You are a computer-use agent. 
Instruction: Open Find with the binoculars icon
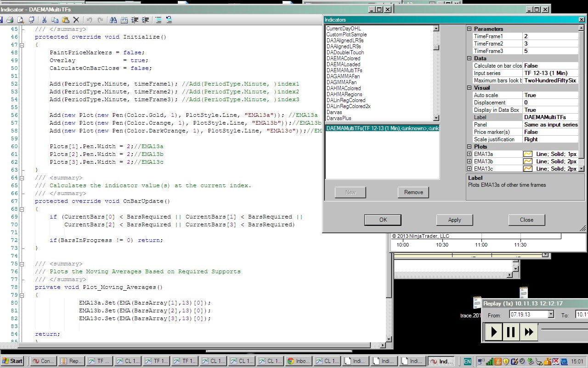coord(113,20)
